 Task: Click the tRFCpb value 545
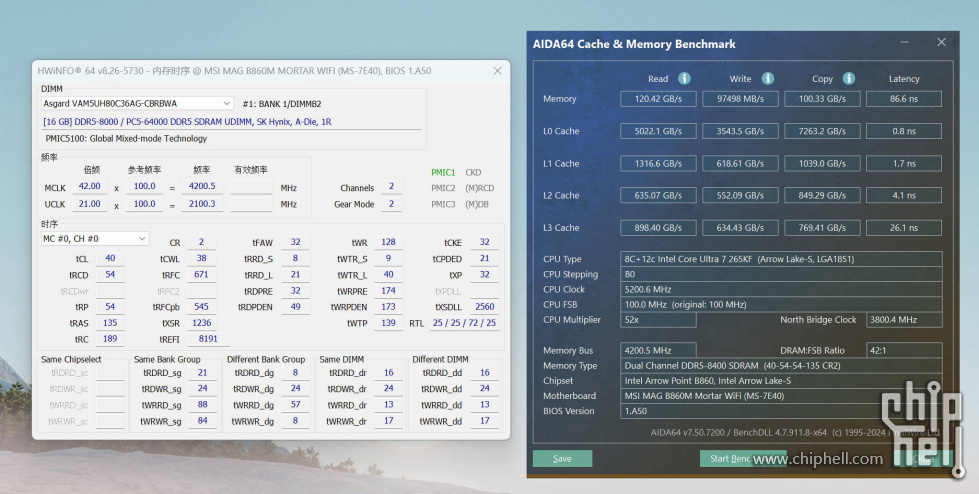pyautogui.click(x=201, y=307)
